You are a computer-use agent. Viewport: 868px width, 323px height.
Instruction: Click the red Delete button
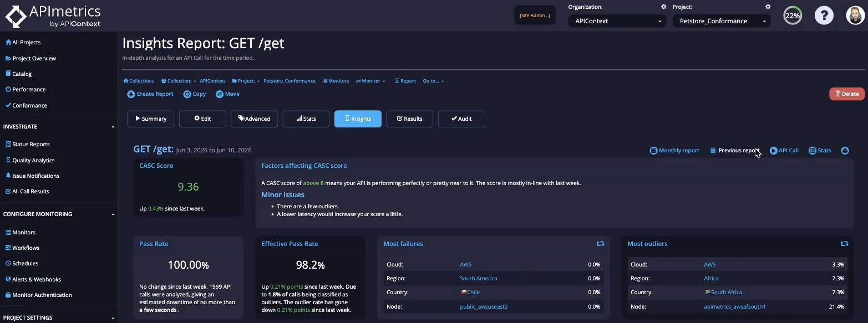click(x=847, y=94)
